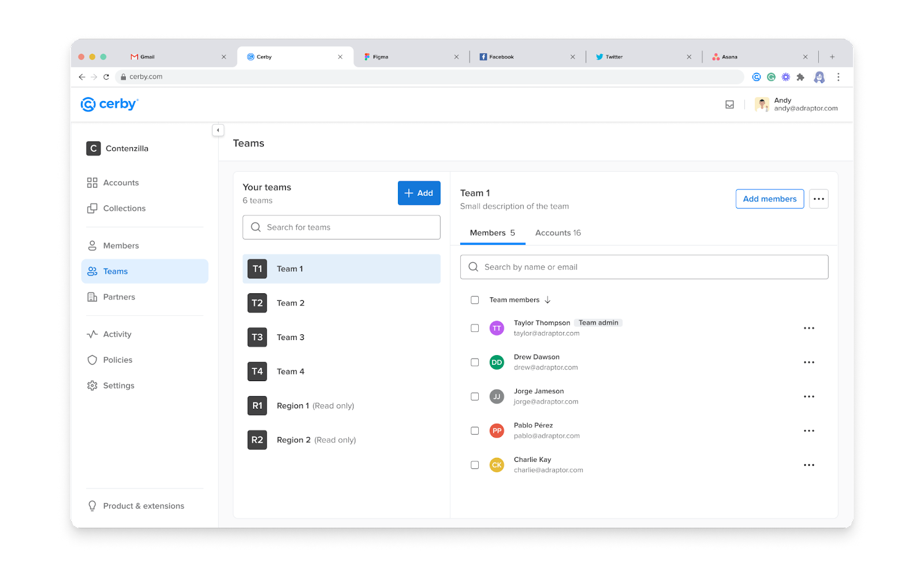The image size is (924, 567).
Task: Check the select-all Team members checkbox
Action: tap(475, 300)
